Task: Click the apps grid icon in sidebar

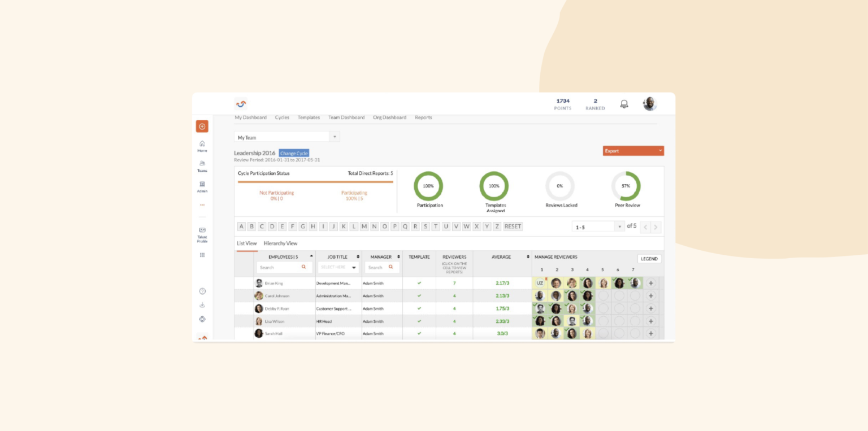Action: [x=202, y=255]
